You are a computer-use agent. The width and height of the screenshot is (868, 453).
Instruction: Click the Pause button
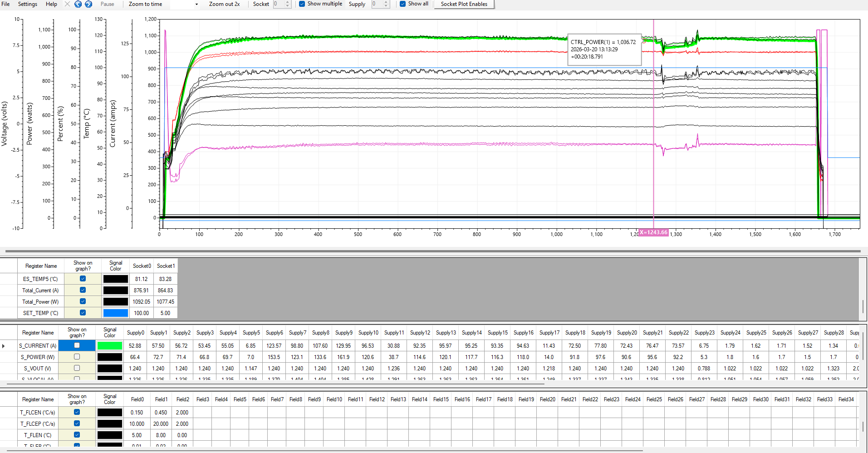108,4
